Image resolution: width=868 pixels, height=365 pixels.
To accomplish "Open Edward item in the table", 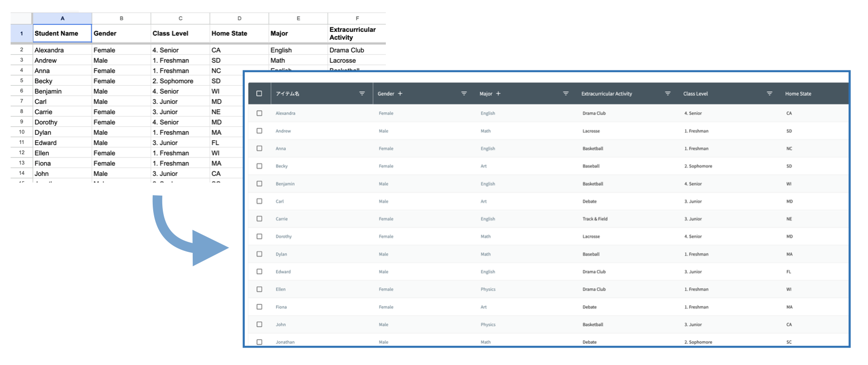I will coord(283,272).
